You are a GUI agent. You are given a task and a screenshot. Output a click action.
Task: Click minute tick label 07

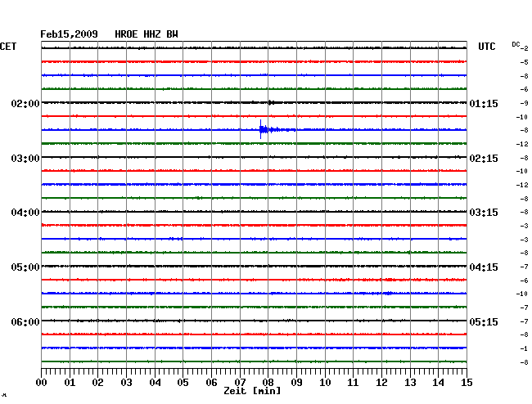(x=240, y=382)
